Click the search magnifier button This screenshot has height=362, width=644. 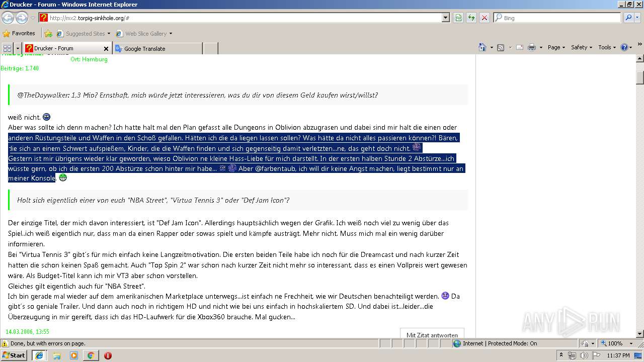coord(628,18)
